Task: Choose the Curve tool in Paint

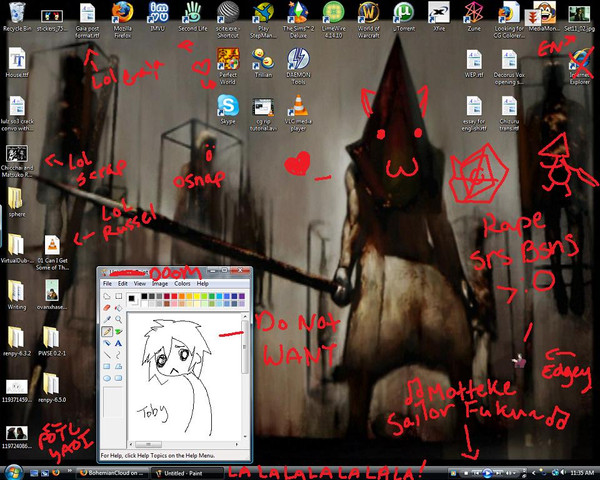Action: (119, 355)
